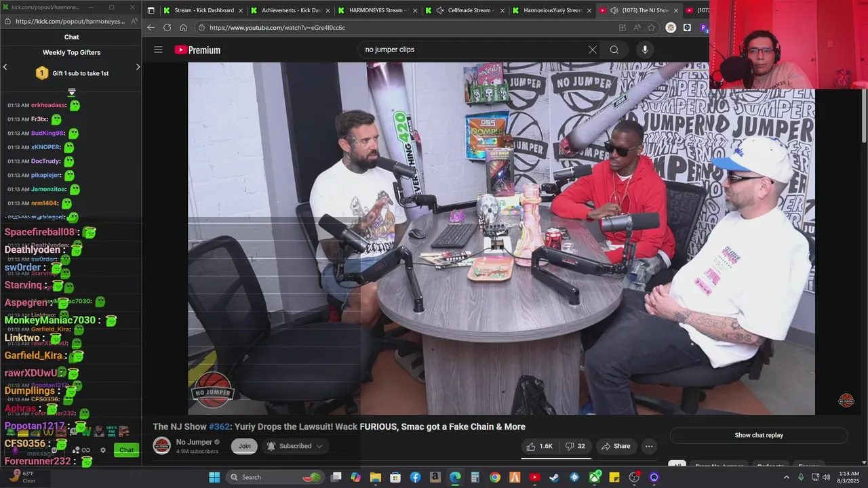The width and height of the screenshot is (868, 488).
Task: Switch to the HARMONEYES Stream tab
Action: pyautogui.click(x=376, y=10)
